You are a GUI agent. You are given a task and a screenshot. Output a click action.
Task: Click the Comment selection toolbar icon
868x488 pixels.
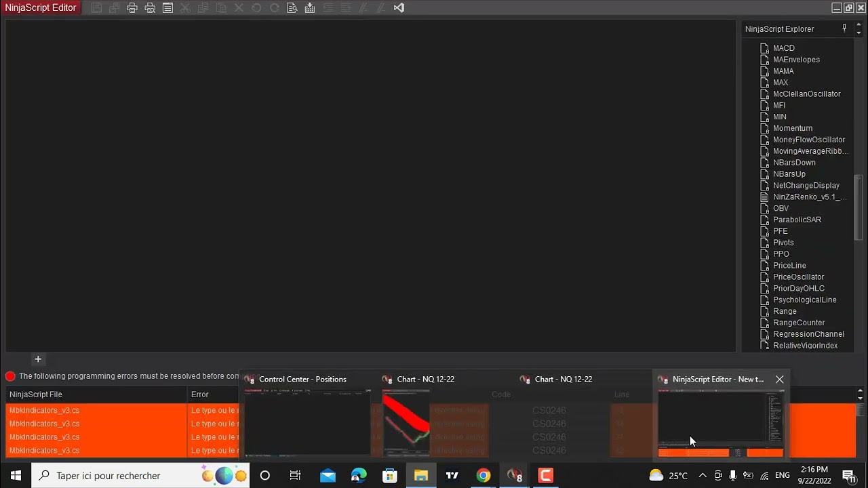coord(363,8)
